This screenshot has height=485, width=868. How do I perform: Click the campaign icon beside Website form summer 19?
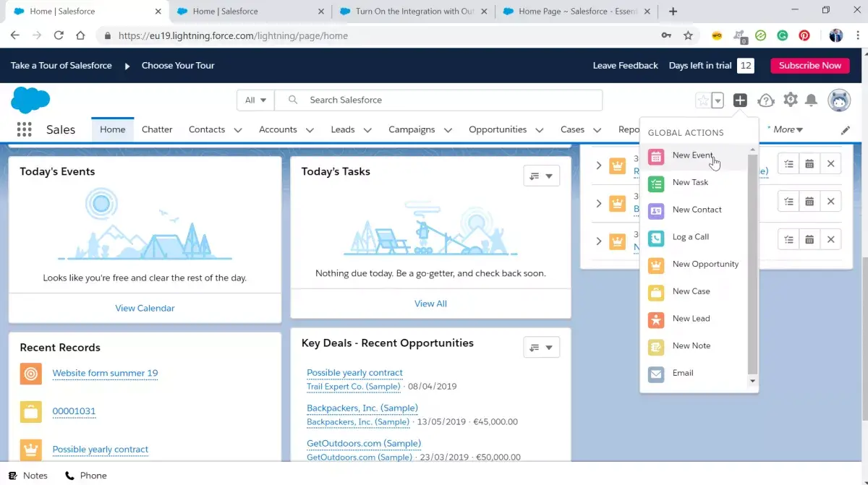[30, 374]
